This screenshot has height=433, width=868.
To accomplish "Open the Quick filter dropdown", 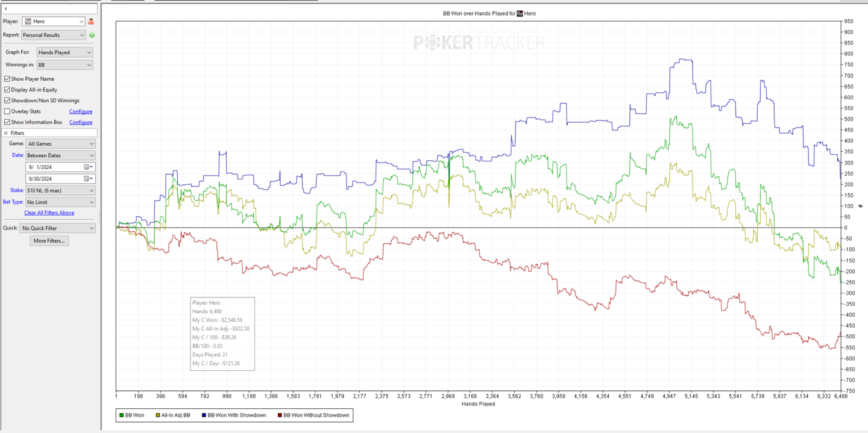I will (57, 228).
